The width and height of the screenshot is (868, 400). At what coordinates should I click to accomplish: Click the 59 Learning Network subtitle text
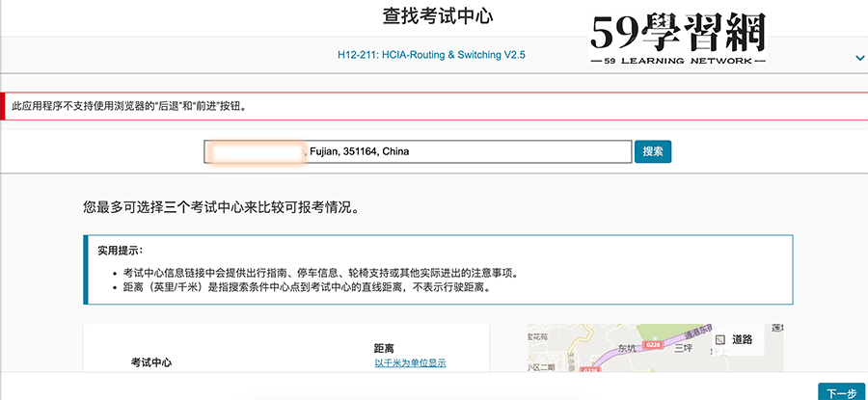[677, 62]
